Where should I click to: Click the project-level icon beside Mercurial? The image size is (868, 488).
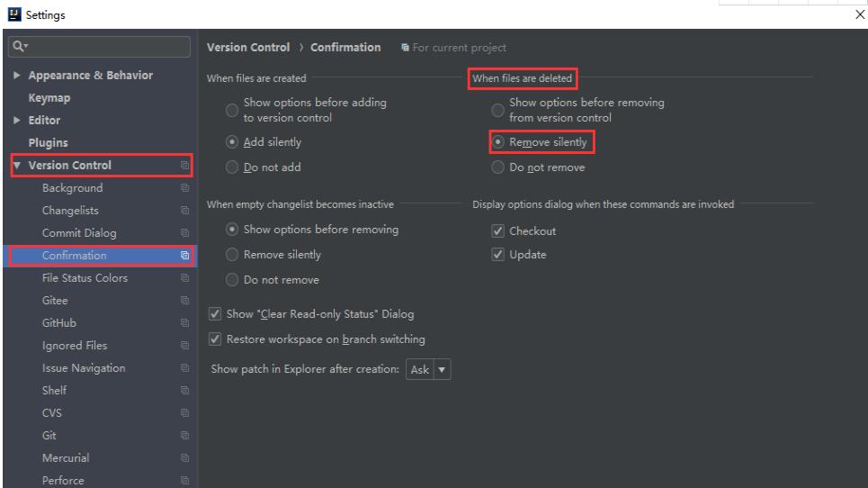pos(185,458)
